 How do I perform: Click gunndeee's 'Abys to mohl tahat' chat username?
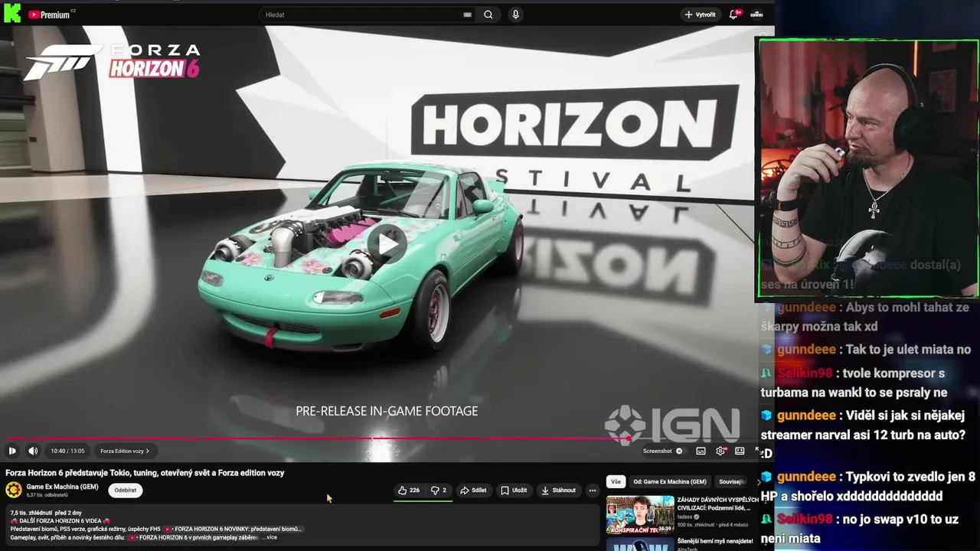click(806, 308)
